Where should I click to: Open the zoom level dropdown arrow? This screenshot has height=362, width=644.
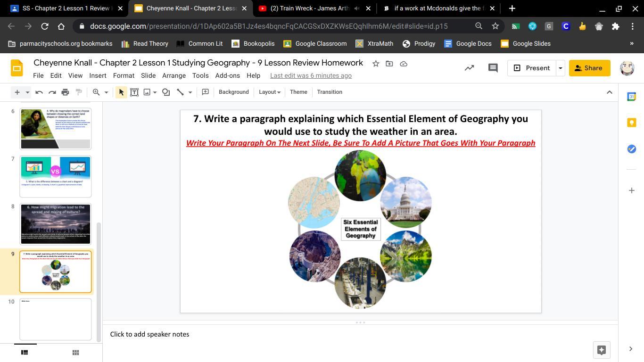[106, 92]
